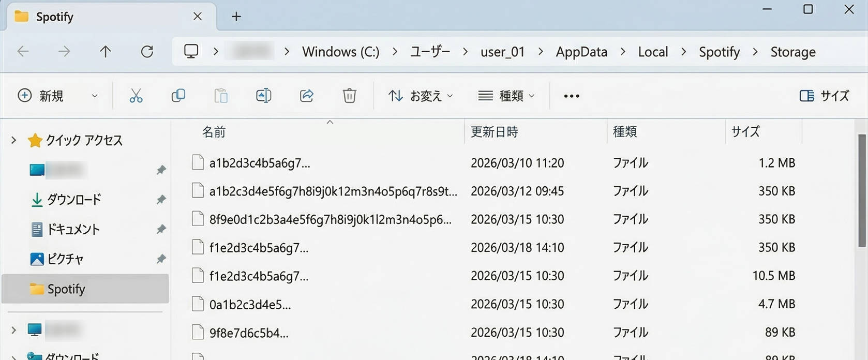This screenshot has height=360, width=868.
Task: Click pin icon next to ピクチャ
Action: [x=161, y=259]
